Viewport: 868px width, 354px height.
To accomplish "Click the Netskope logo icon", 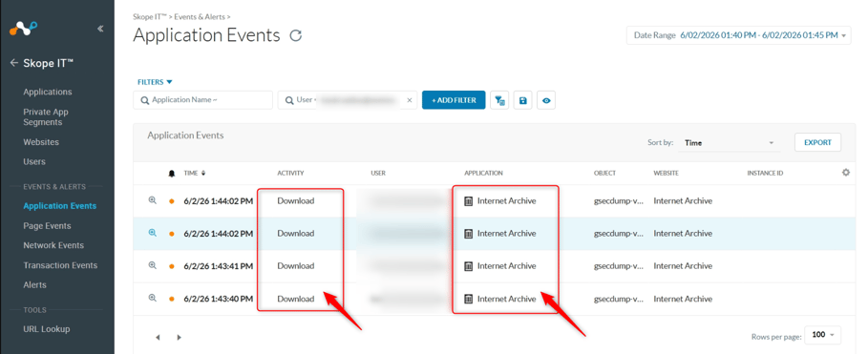I will click(23, 29).
